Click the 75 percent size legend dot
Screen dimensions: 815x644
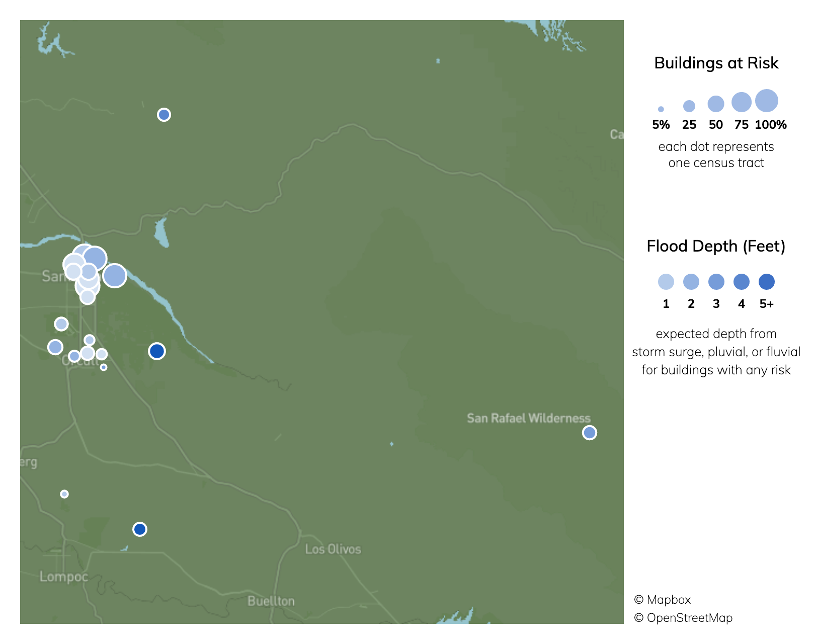click(742, 102)
